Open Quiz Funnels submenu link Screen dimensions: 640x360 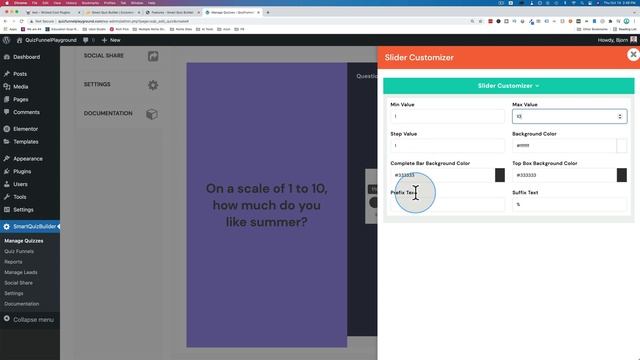point(19,251)
